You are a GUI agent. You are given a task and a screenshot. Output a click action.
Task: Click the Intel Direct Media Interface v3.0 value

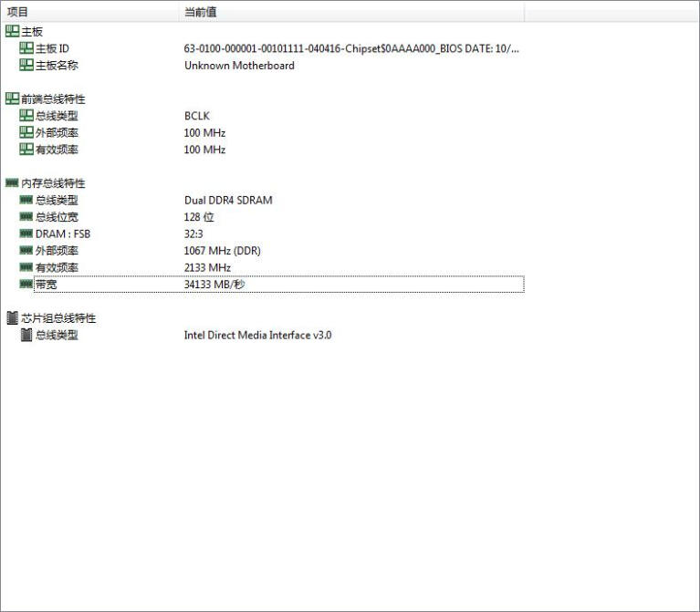(x=257, y=335)
